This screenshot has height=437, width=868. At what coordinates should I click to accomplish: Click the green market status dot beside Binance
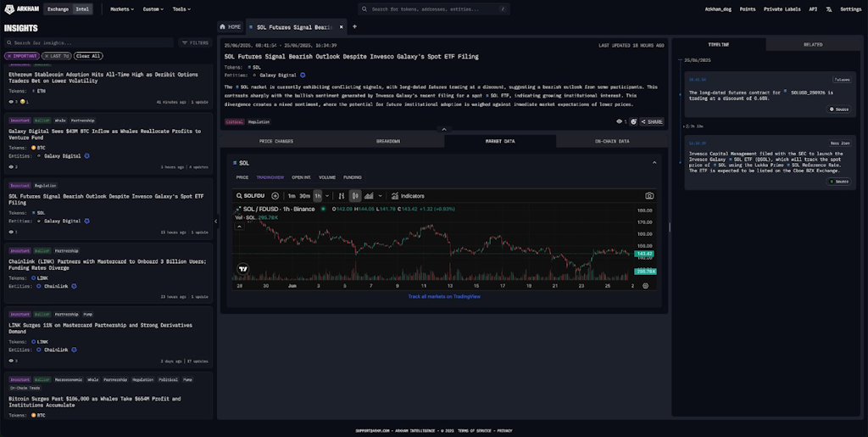(323, 209)
